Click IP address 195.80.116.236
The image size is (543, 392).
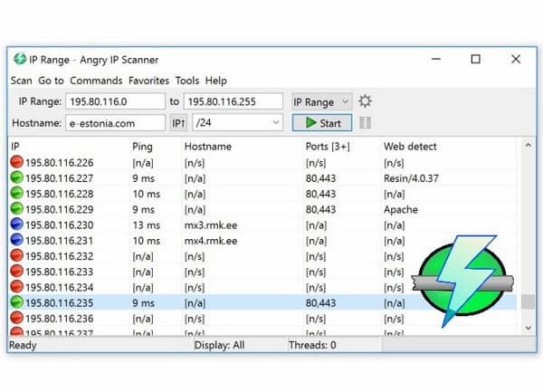pyautogui.click(x=59, y=319)
